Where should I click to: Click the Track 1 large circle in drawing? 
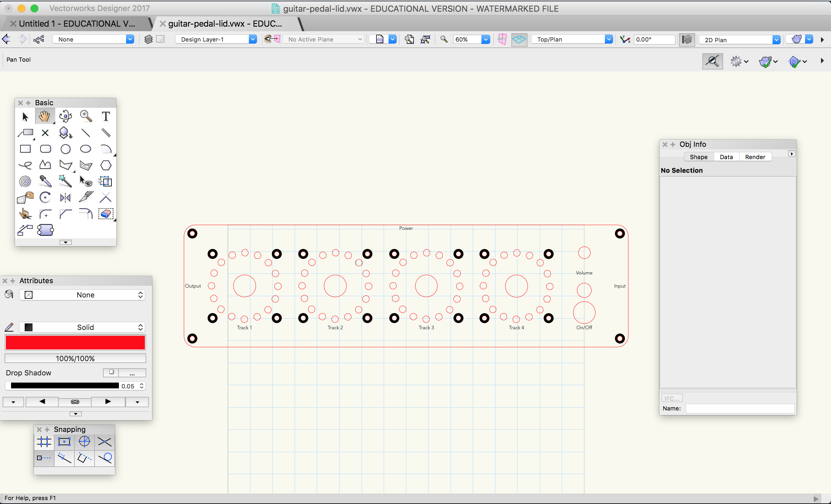tap(245, 286)
